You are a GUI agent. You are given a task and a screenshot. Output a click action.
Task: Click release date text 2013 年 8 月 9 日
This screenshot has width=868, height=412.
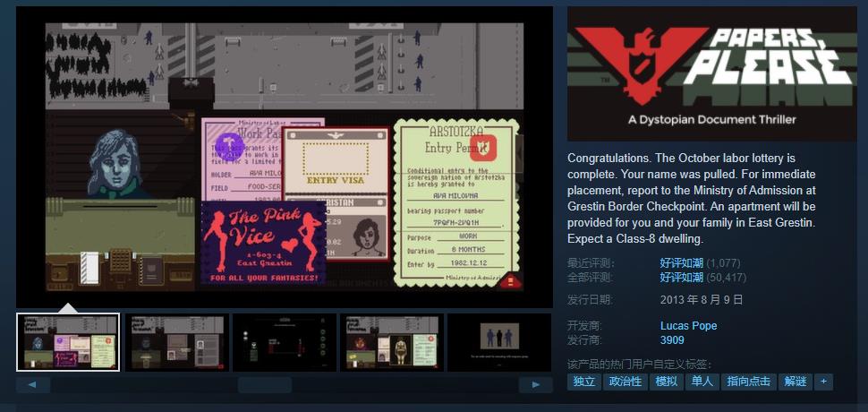[x=702, y=300]
